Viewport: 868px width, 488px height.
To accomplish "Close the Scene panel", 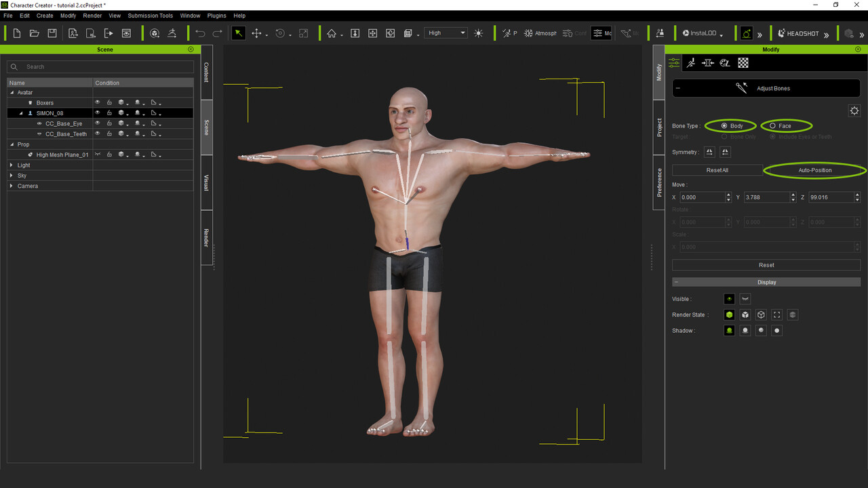I will click(x=191, y=49).
